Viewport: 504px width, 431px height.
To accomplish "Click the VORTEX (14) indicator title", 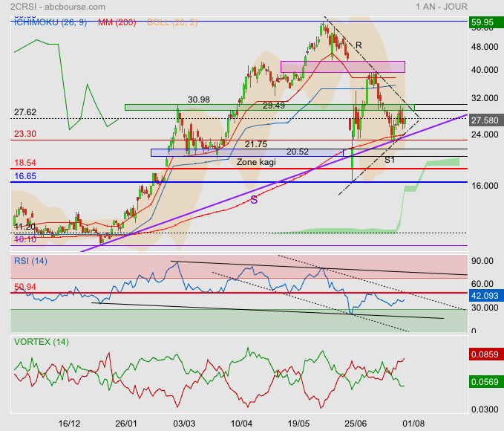I will [41, 342].
